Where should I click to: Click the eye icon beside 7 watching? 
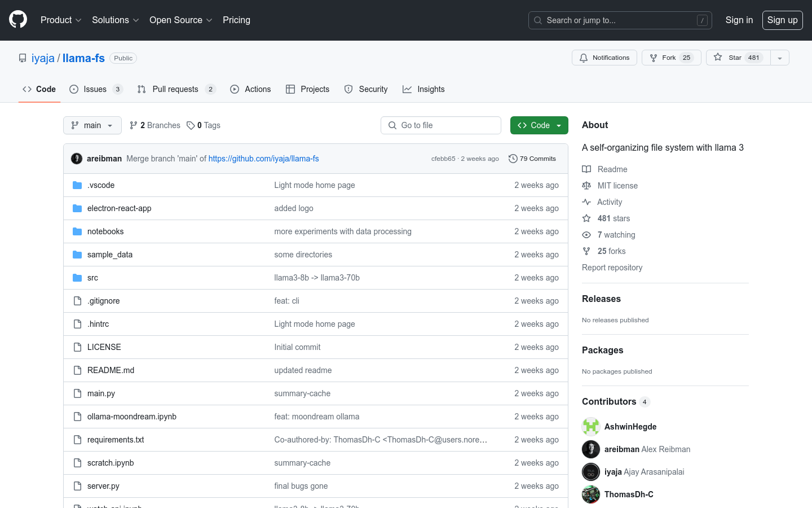coord(586,235)
